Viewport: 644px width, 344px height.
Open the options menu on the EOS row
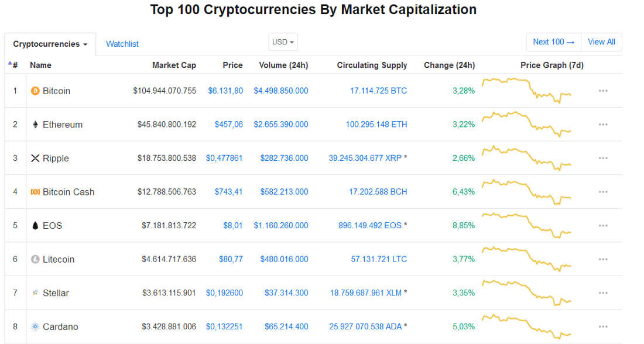603,225
